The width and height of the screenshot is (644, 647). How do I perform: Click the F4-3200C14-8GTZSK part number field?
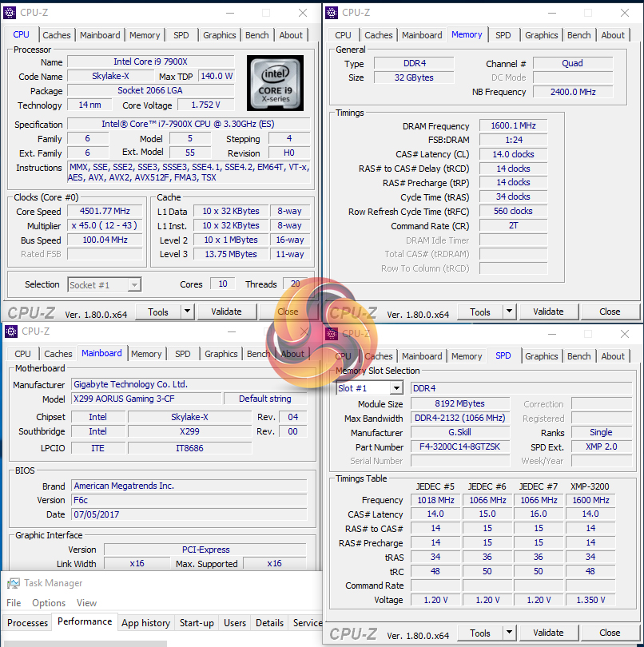[460, 447]
